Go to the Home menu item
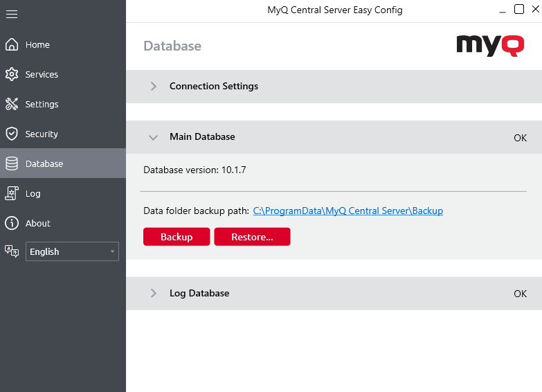Viewport: 542px width, 392px height. click(37, 45)
